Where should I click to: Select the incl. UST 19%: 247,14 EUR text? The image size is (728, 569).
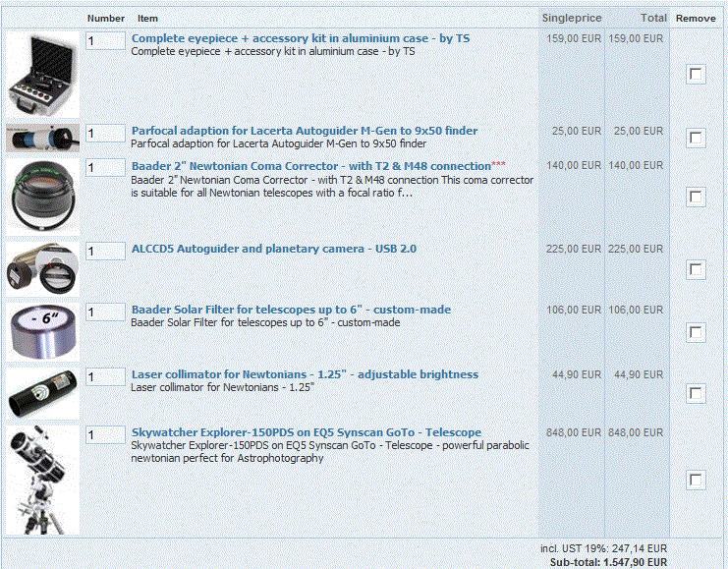pyautogui.click(x=603, y=548)
